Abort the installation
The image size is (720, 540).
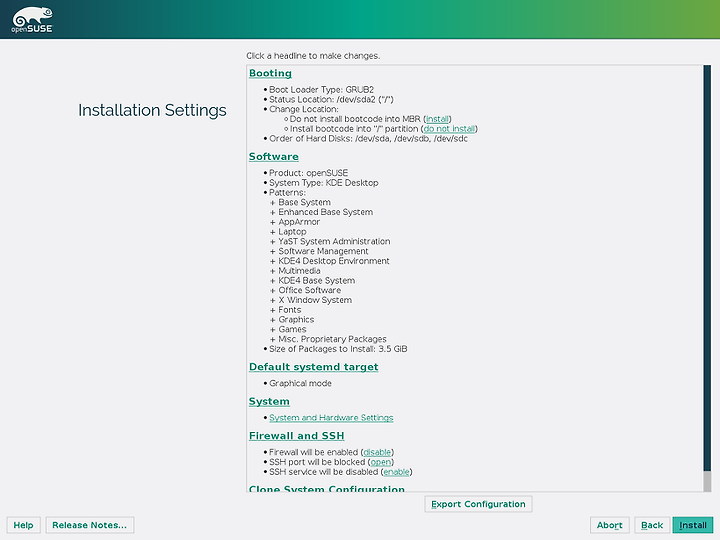(x=609, y=525)
